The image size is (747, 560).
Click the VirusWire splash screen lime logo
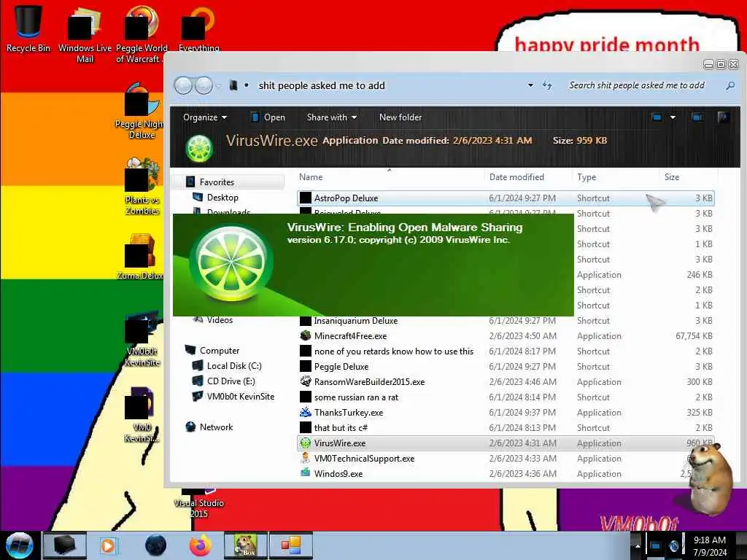click(231, 262)
